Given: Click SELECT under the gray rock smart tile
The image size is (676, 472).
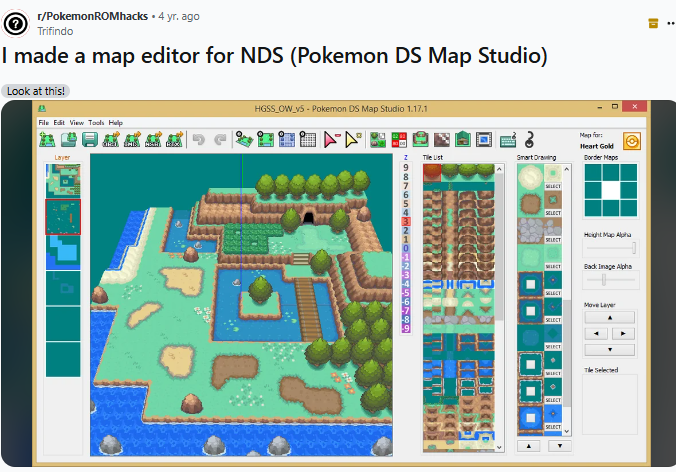Looking at the screenshot, I should click(x=553, y=240).
